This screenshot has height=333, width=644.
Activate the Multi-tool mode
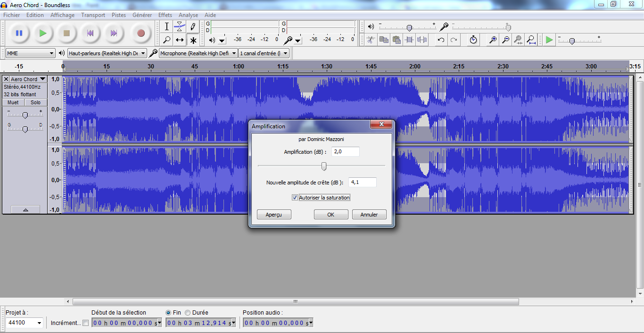point(193,40)
